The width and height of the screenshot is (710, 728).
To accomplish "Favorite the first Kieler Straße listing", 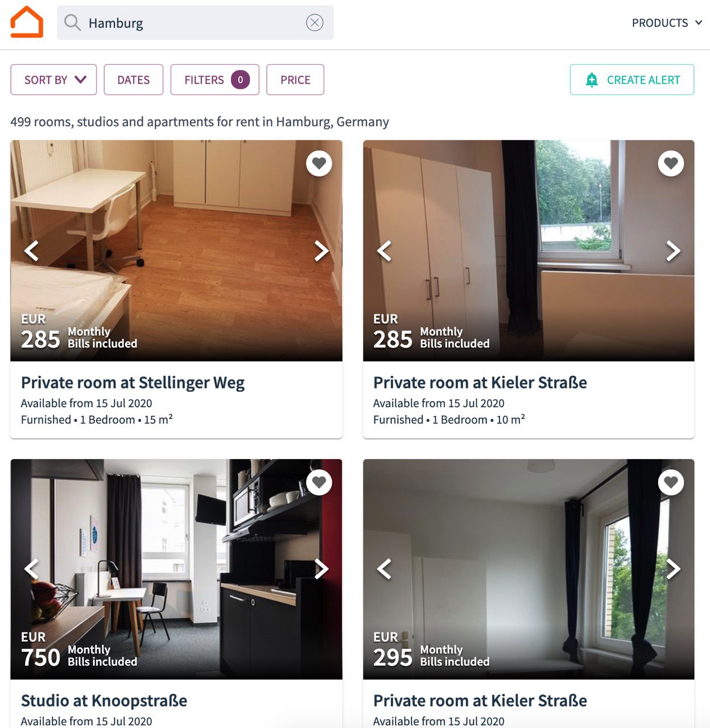I will coord(671,164).
